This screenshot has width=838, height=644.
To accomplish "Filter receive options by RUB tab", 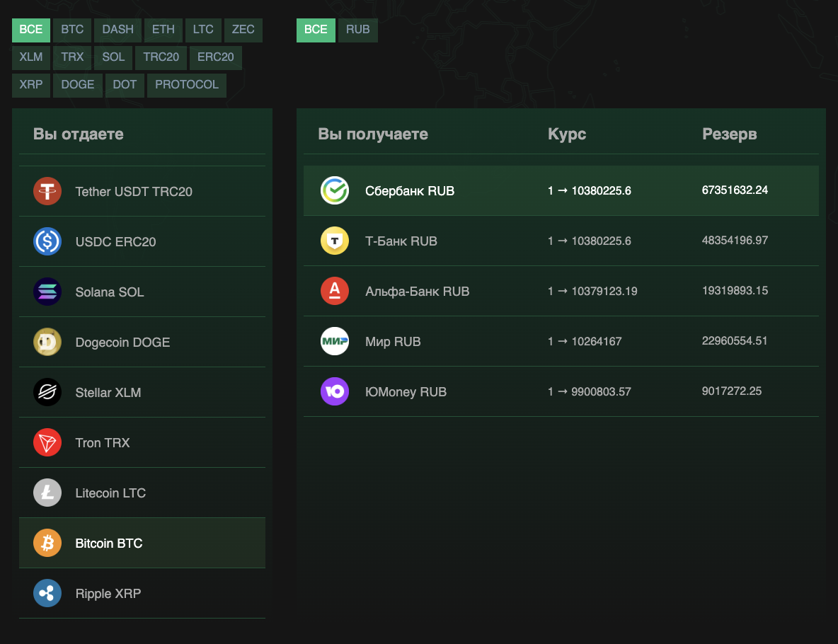I will pyautogui.click(x=358, y=30).
